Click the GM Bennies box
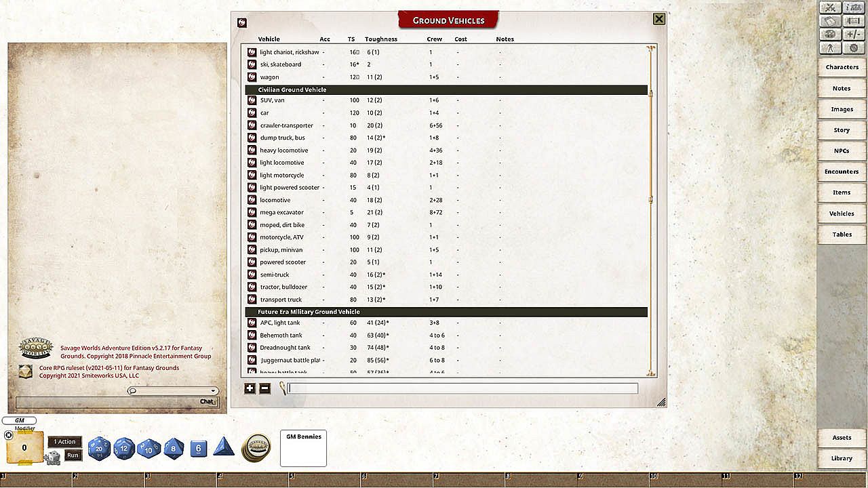Viewport: 868px width, 488px height. coord(303,448)
